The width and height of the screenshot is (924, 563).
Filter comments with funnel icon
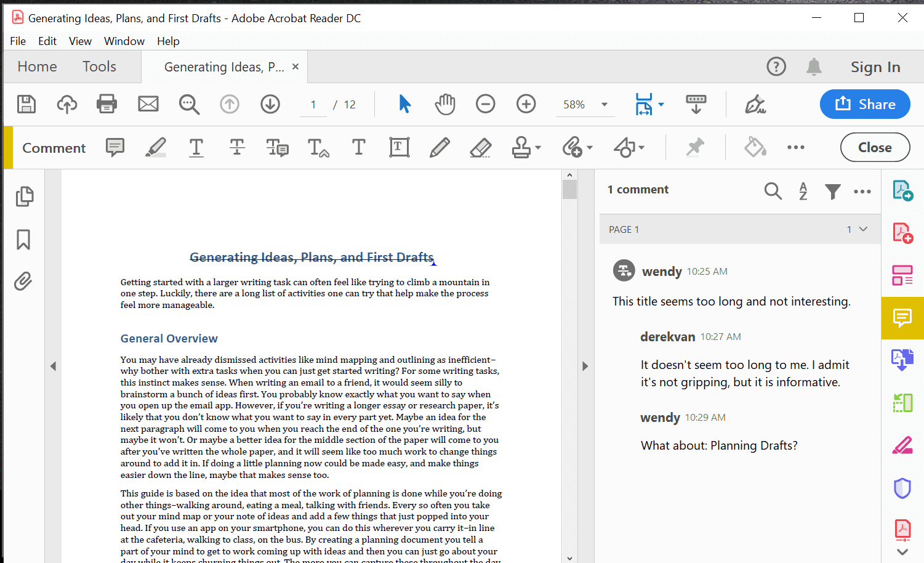[x=833, y=192]
